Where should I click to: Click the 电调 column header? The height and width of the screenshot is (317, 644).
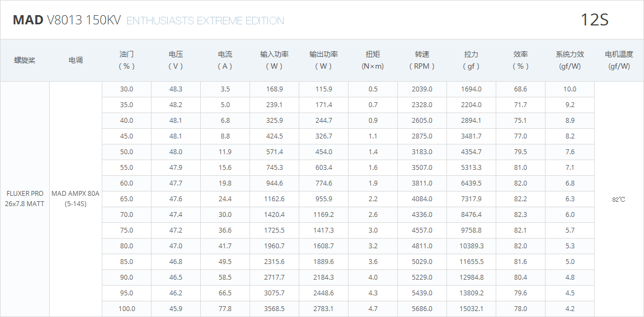(x=76, y=61)
